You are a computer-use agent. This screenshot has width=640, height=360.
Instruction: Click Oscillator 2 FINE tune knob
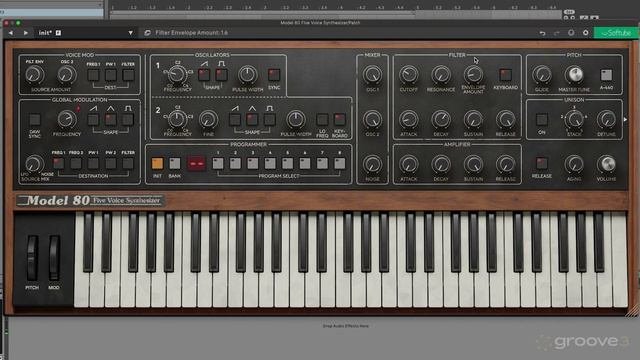coord(208,120)
